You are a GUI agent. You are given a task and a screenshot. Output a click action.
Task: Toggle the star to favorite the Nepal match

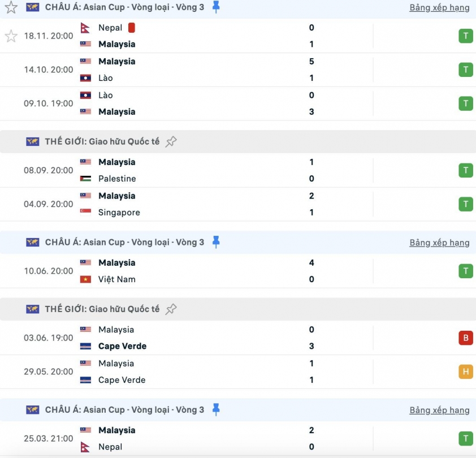(10, 36)
